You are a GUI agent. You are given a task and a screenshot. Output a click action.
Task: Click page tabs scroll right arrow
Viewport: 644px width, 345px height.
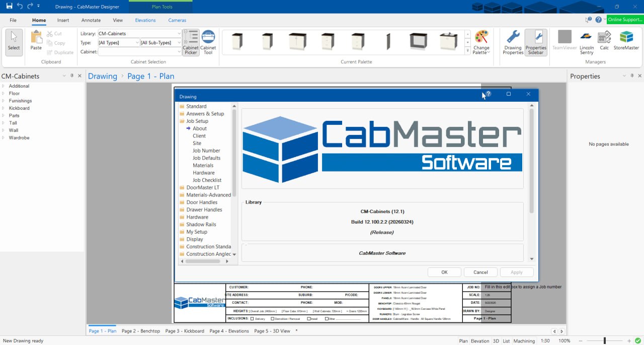pyautogui.click(x=561, y=331)
